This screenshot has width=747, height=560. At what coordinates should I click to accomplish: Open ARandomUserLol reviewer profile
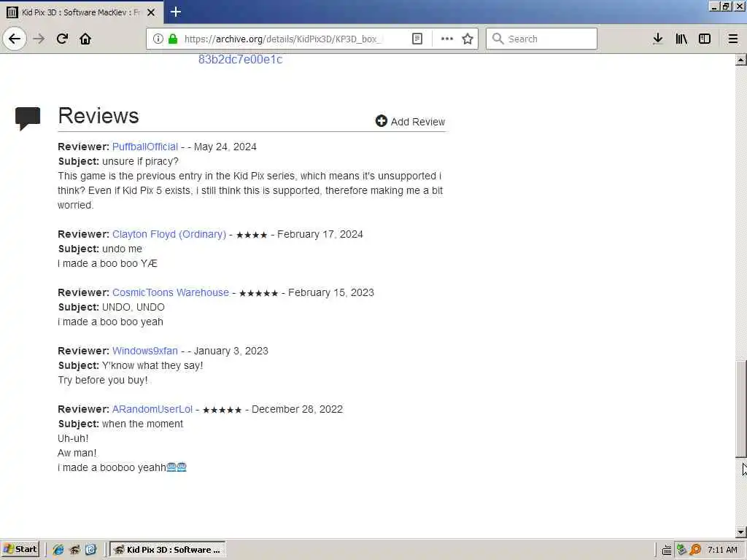[x=152, y=409]
